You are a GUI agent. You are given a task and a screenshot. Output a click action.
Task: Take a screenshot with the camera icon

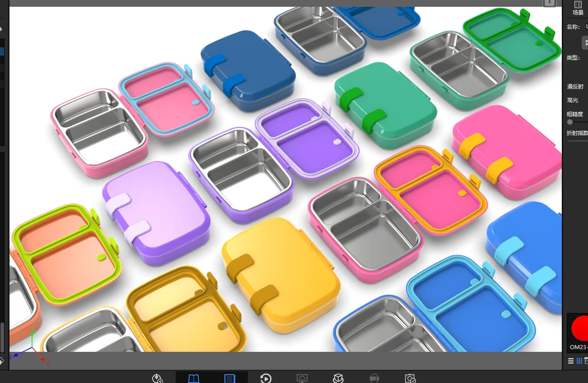pyautogui.click(x=410, y=378)
